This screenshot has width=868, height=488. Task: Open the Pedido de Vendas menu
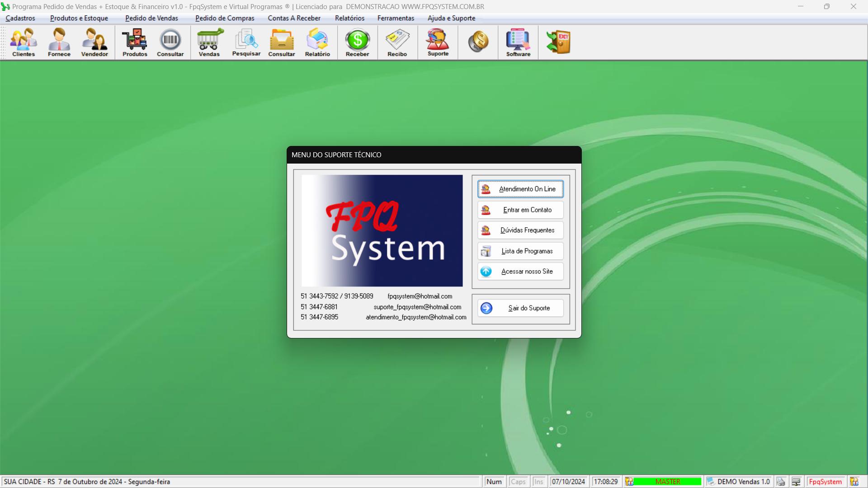tap(151, 18)
